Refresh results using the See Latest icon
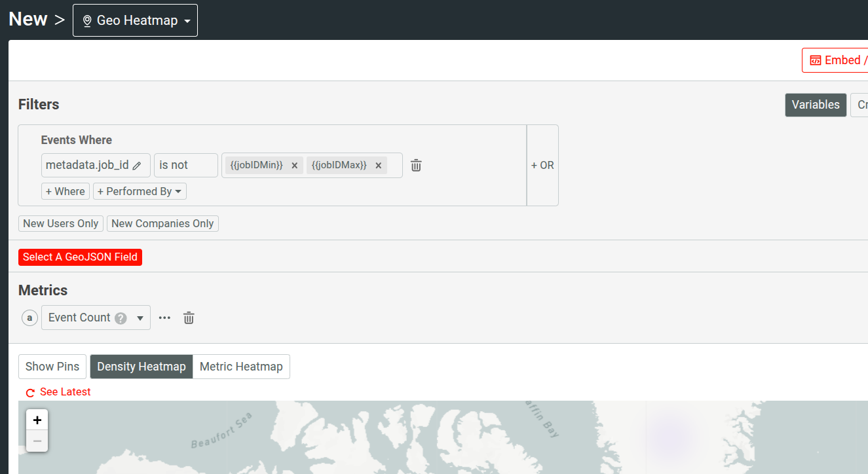The image size is (868, 474). pos(29,392)
